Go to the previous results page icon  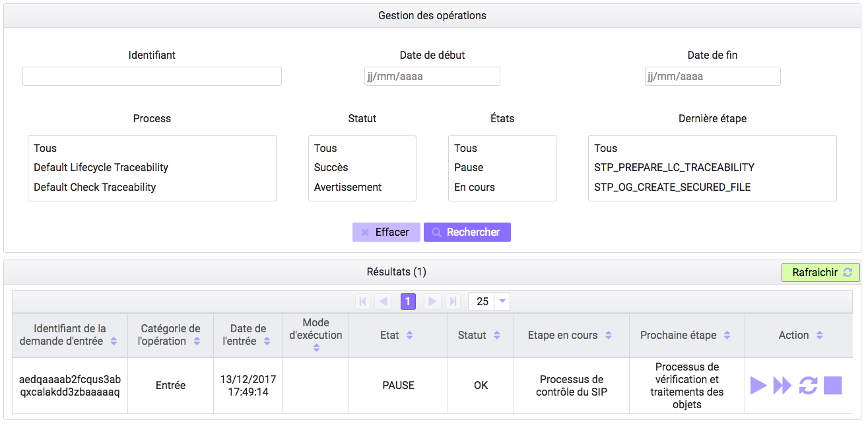[383, 302]
